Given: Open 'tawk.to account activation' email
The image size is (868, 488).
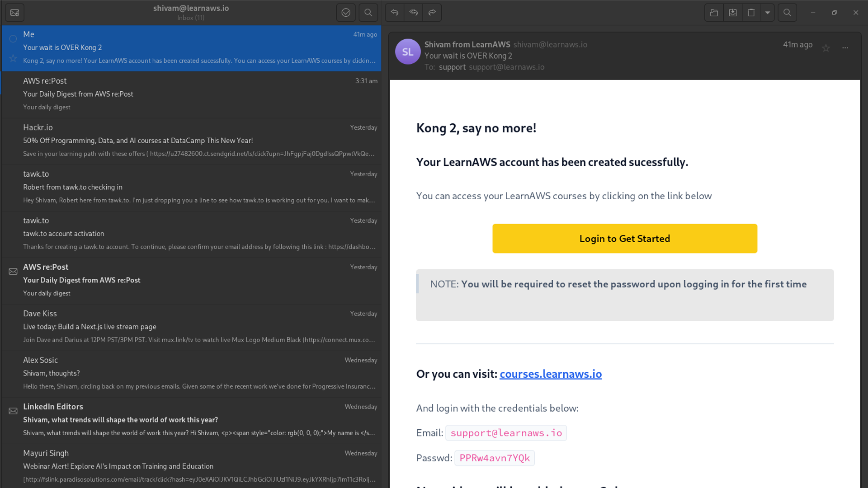Looking at the screenshot, I should pos(192,234).
